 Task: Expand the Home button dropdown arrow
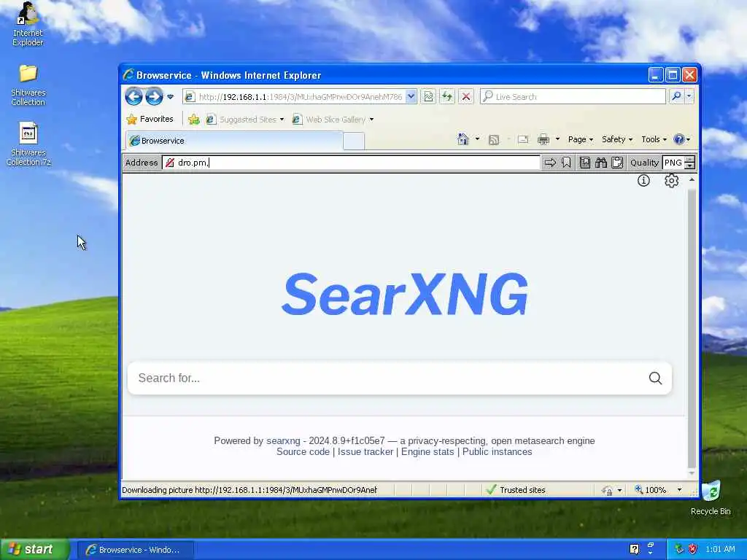[477, 139]
